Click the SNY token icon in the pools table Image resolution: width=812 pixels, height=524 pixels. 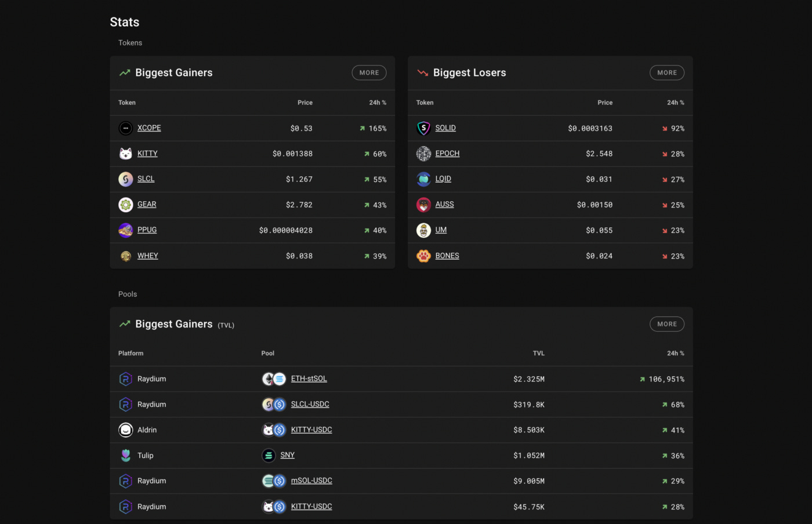pos(268,455)
